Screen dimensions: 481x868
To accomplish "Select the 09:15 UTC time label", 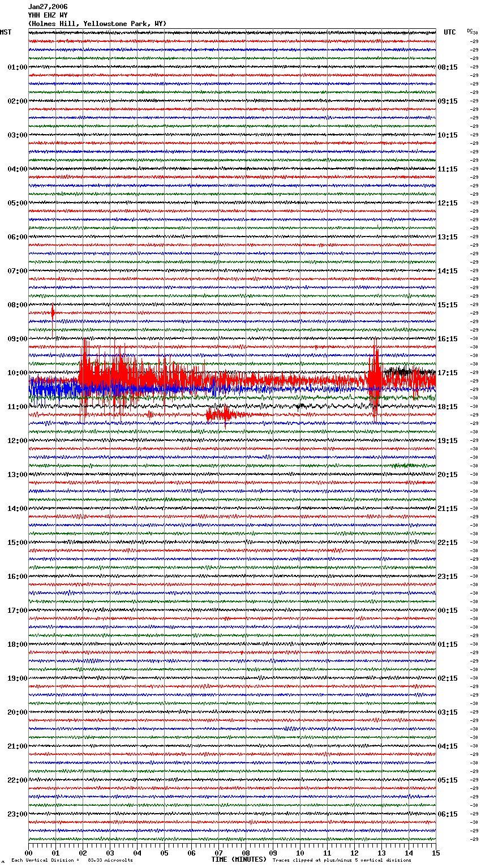I will coord(448,101).
